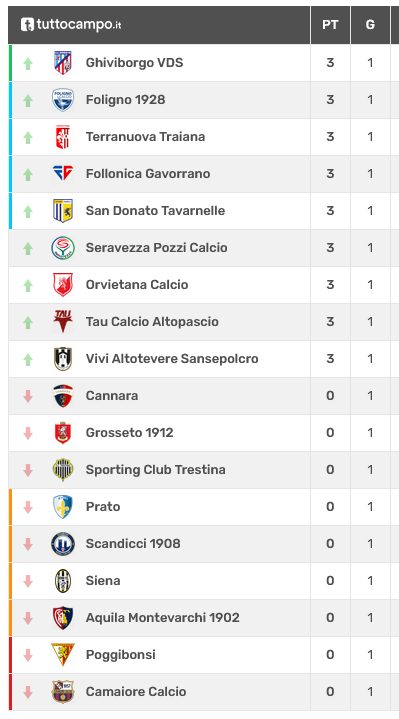Click the Seravezza Pozzi Calcio round badge
The image size is (399, 719).
pos(63,248)
